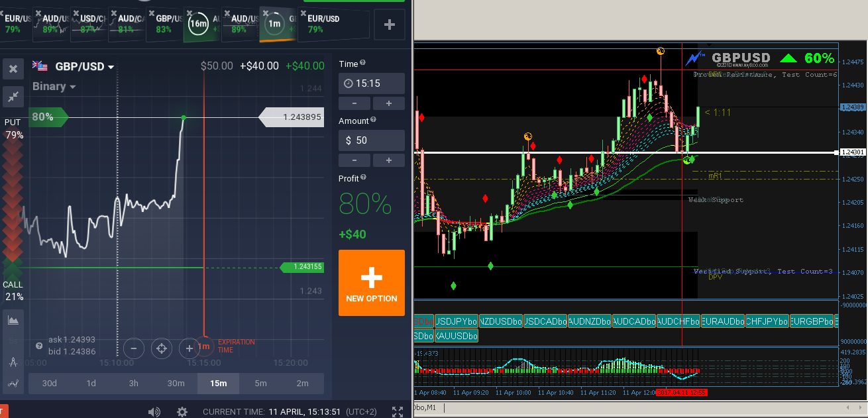The height and width of the screenshot is (418, 868).
Task: Click EURAUDbo symbol button in MT4 chart
Action: coord(723,321)
